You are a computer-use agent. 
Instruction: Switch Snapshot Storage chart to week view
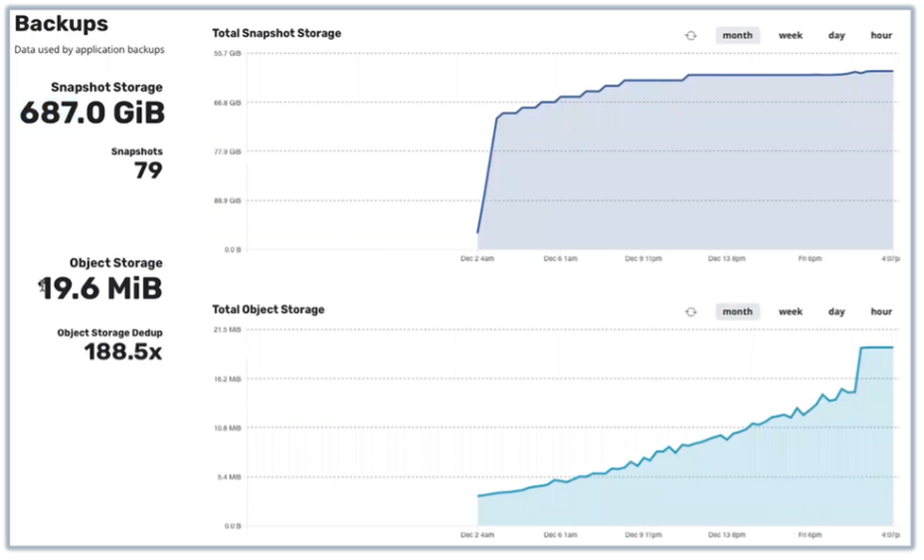point(790,36)
